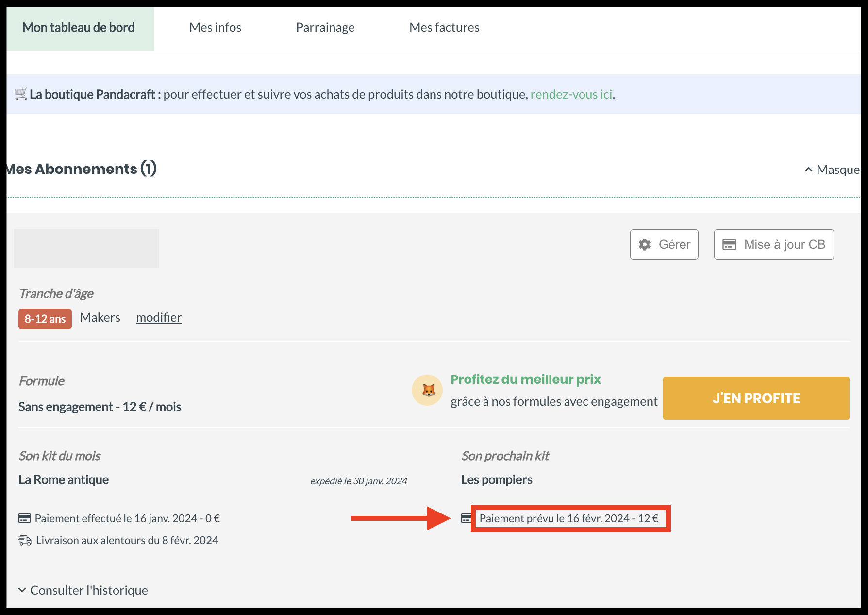Viewport: 868px width, 615px height.
Task: Click Profitez du meilleur prix heading
Action: coord(526,379)
